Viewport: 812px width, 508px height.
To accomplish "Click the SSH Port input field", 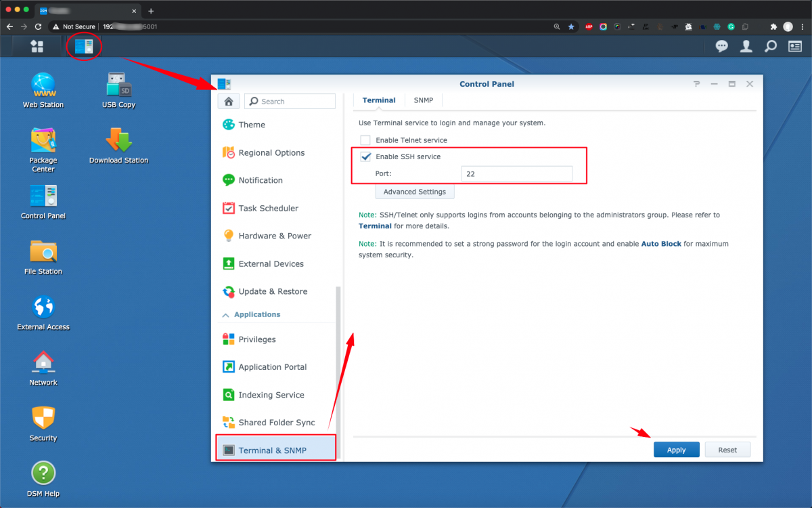I will (x=516, y=173).
